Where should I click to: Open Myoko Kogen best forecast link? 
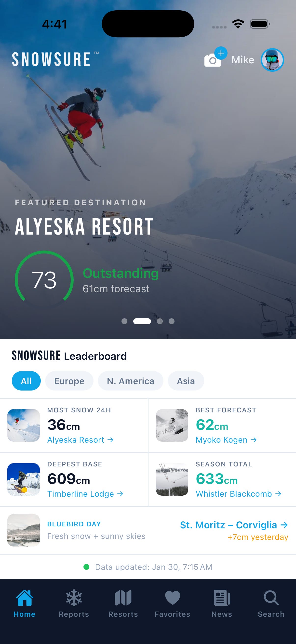(x=226, y=440)
